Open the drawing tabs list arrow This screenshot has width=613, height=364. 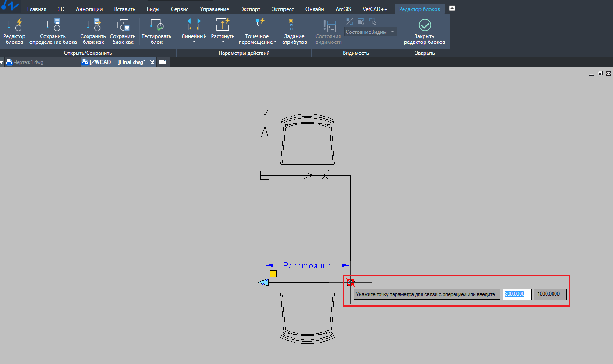pyautogui.click(x=2, y=62)
